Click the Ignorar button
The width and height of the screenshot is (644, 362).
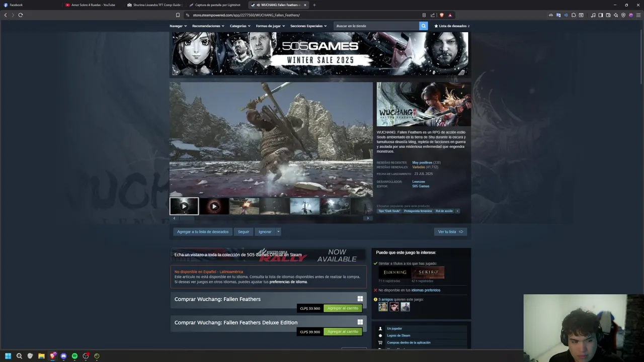tap(265, 232)
